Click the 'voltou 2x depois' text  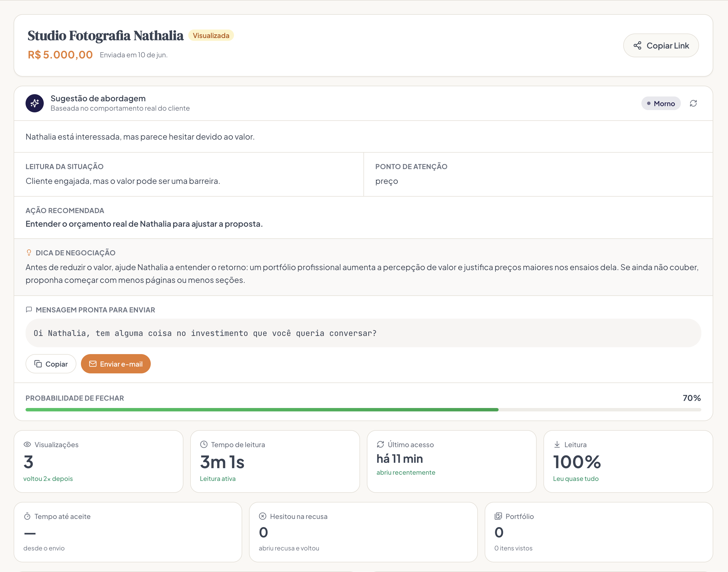(48, 479)
